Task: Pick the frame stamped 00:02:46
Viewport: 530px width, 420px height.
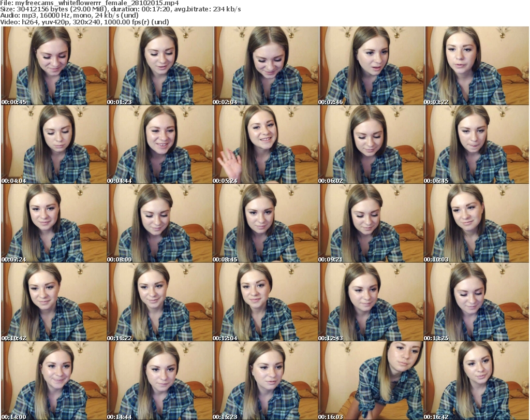Action: click(x=371, y=66)
